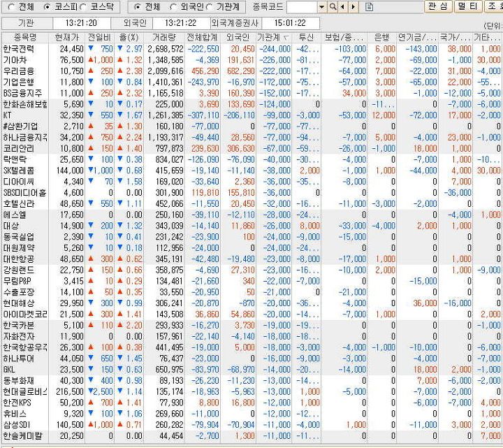
Task: Select the 에스엘 stock row
Action: pyautogui.click(x=251, y=215)
